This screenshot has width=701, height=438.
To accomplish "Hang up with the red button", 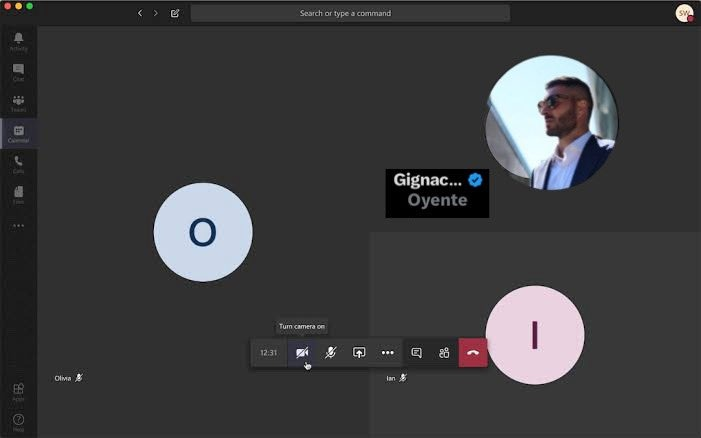I will coord(473,353).
